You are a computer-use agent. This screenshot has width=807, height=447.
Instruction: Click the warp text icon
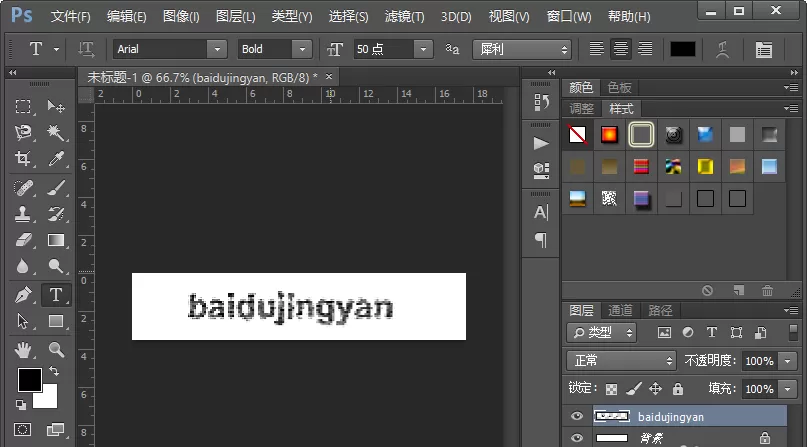point(723,49)
